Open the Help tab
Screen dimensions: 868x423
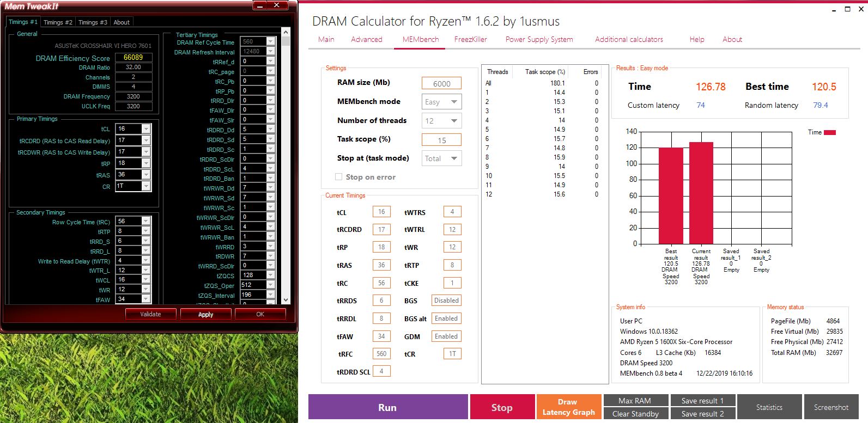pos(697,39)
